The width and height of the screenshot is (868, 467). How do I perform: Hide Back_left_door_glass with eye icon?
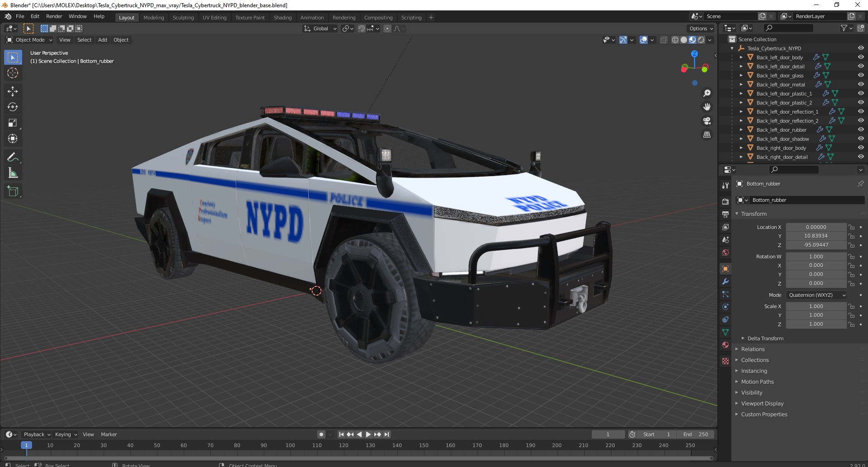[x=860, y=76]
